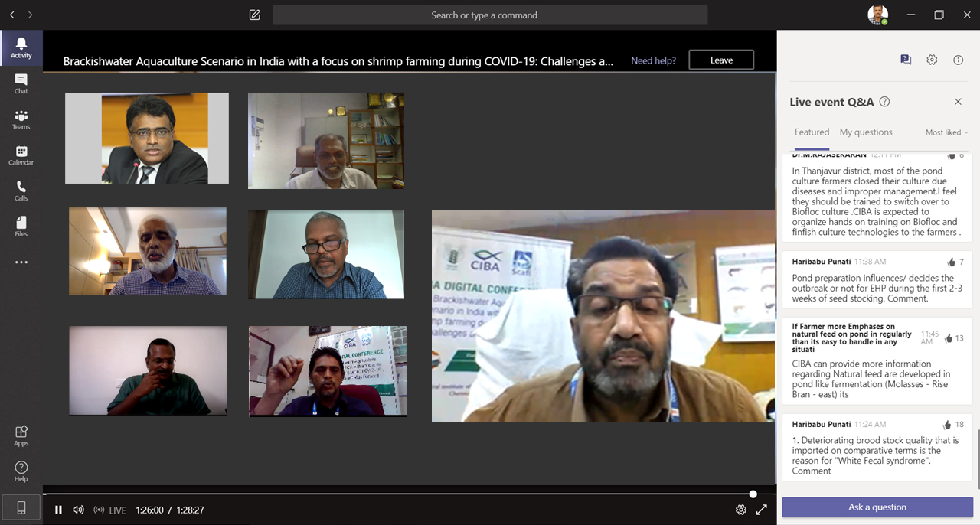Image resolution: width=980 pixels, height=525 pixels.
Task: Enter fullscreen video mode
Action: point(761,510)
